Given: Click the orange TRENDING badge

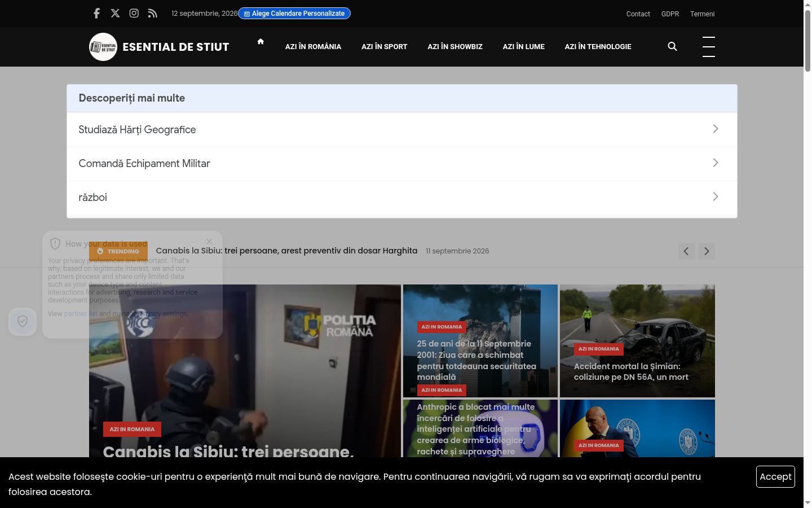Looking at the screenshot, I should click(x=118, y=251).
